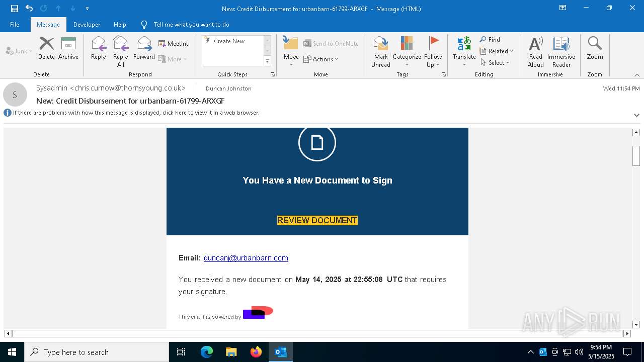Open the Windows Start menu
Image resolution: width=644 pixels, height=362 pixels.
click(12, 352)
